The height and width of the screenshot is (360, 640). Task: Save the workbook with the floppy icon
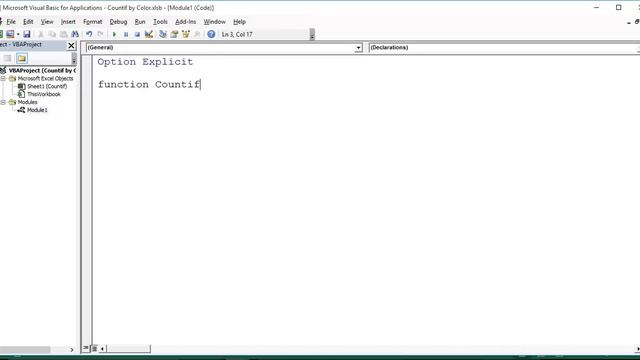(x=27, y=34)
